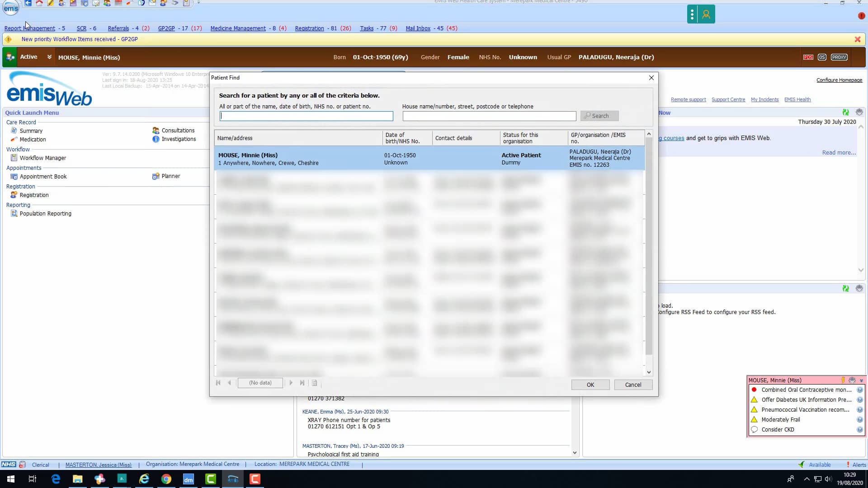This screenshot has height=488, width=868.
Task: Dismiss the yellow priority Workflow notification
Action: tap(858, 39)
